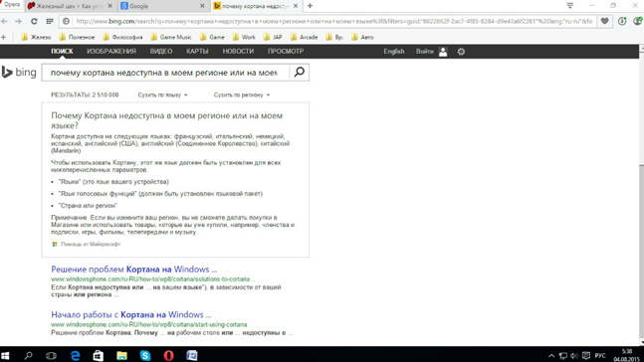
Task: Click the user profile avatar icon
Action: (443, 52)
